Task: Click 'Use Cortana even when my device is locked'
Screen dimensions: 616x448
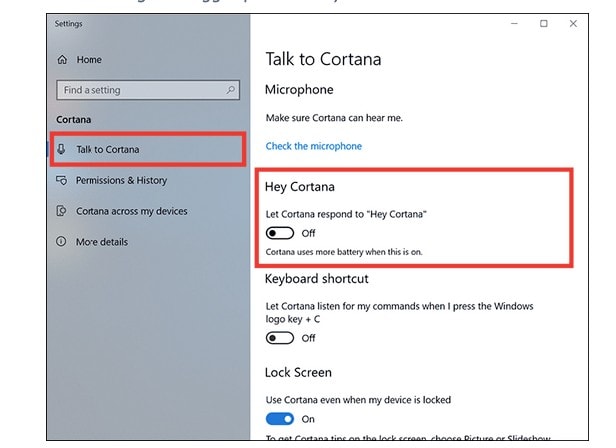Action: [x=358, y=400]
